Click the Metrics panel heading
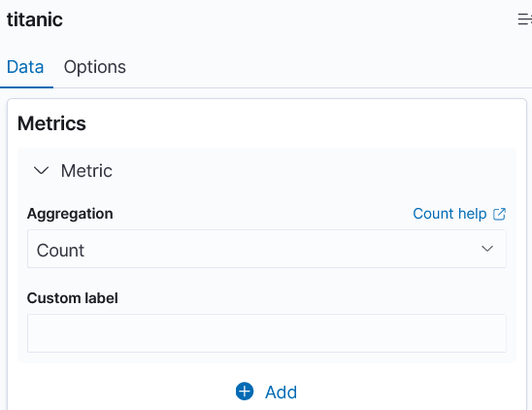532x410 pixels. click(x=51, y=123)
